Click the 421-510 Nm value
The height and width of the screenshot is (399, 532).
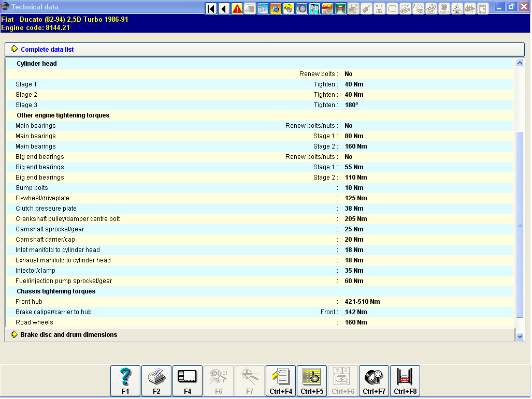(x=362, y=301)
